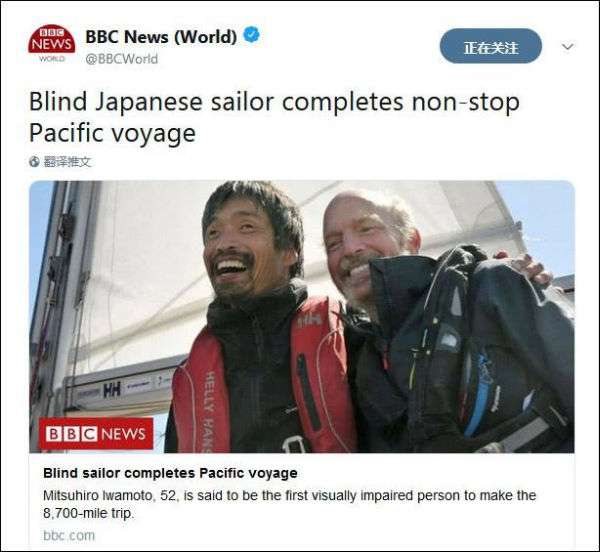This screenshot has width=600, height=552.
Task: Click the globe icon beside translate tweet
Action: pos(34,162)
